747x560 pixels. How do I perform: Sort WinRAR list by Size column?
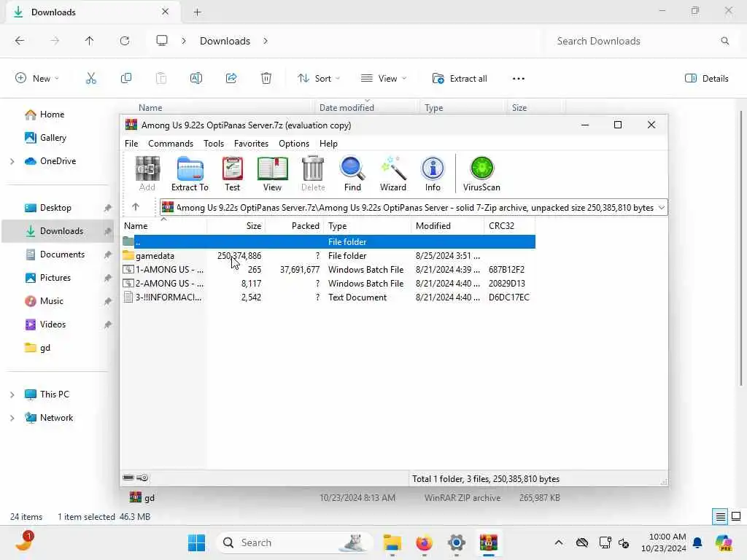[236, 226]
